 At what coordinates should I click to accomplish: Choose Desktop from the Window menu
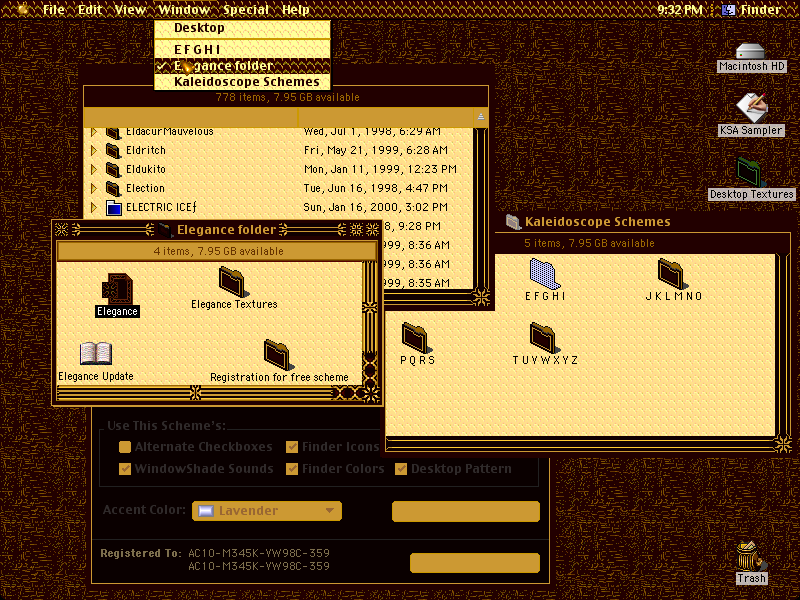tap(242, 28)
